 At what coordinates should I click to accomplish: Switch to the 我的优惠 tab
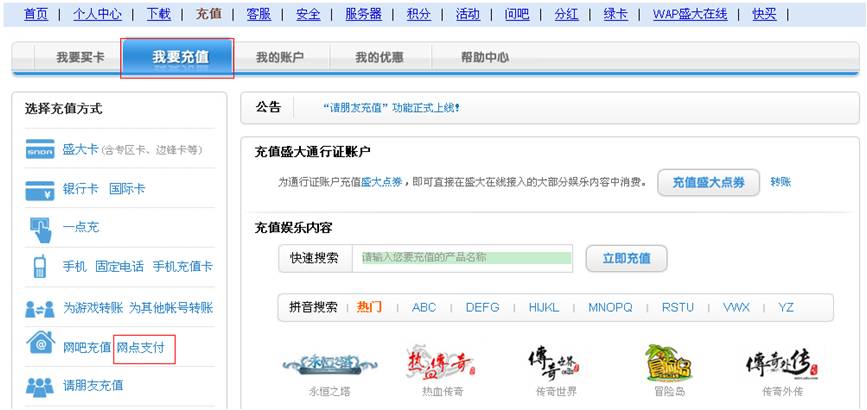(379, 57)
